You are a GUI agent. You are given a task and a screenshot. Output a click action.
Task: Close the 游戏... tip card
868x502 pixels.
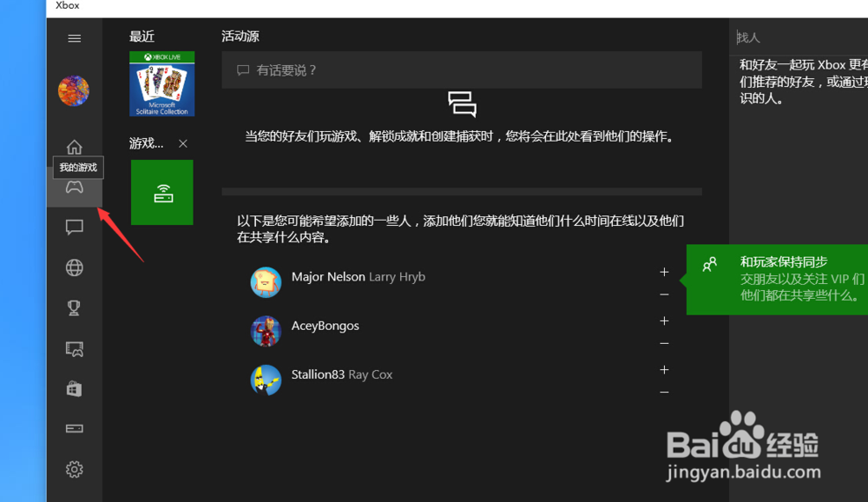tap(182, 143)
